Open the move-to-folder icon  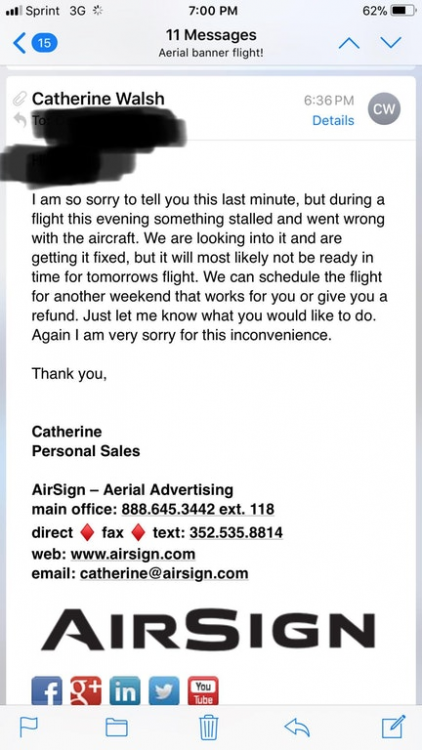point(116,728)
